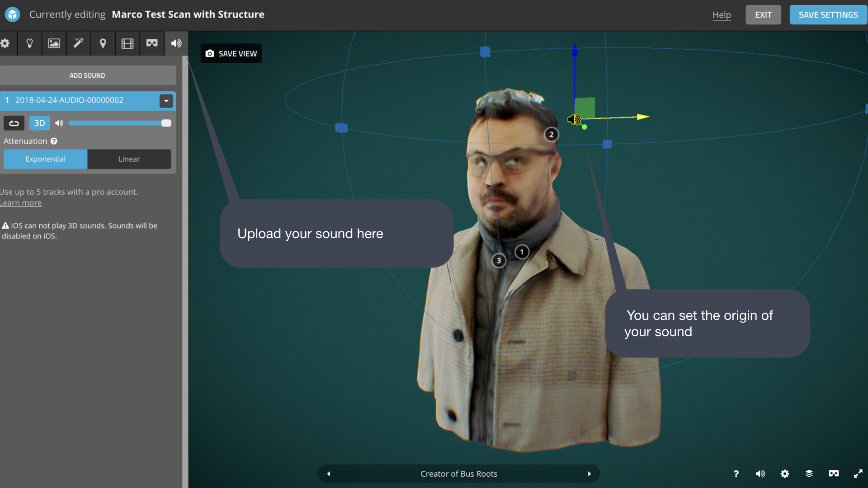Go to previous annotation arrow

pos(329,474)
